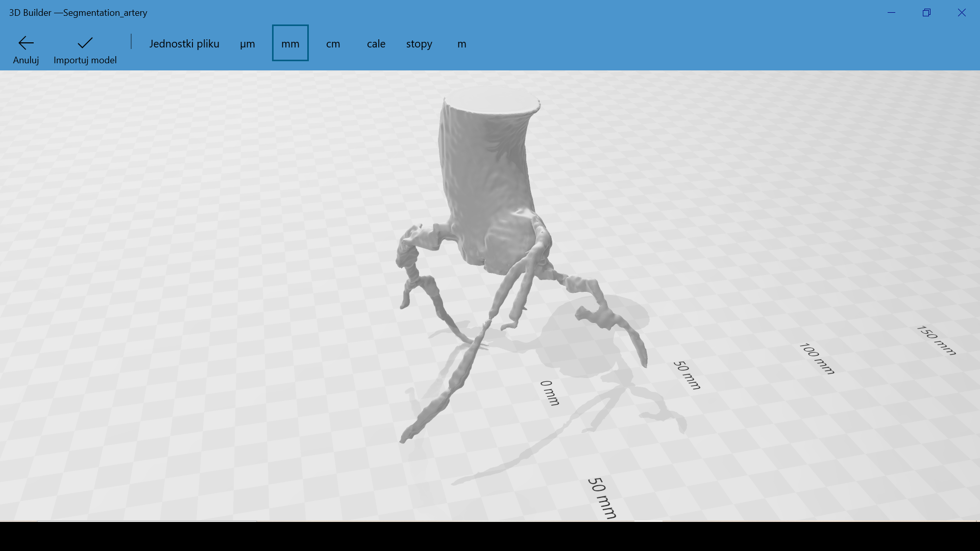Select mm as file units
The image size is (980, 551).
coord(290,43)
